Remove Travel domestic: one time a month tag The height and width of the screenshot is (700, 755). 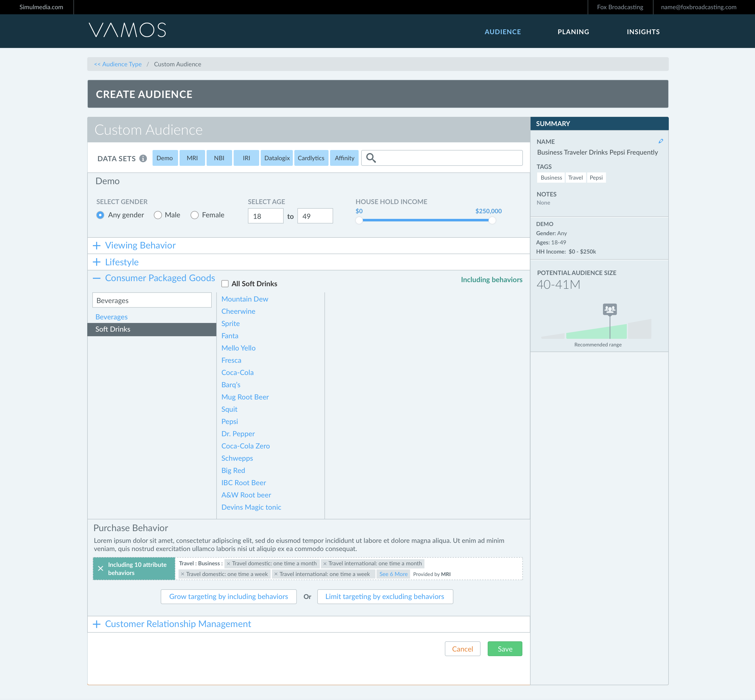point(228,564)
